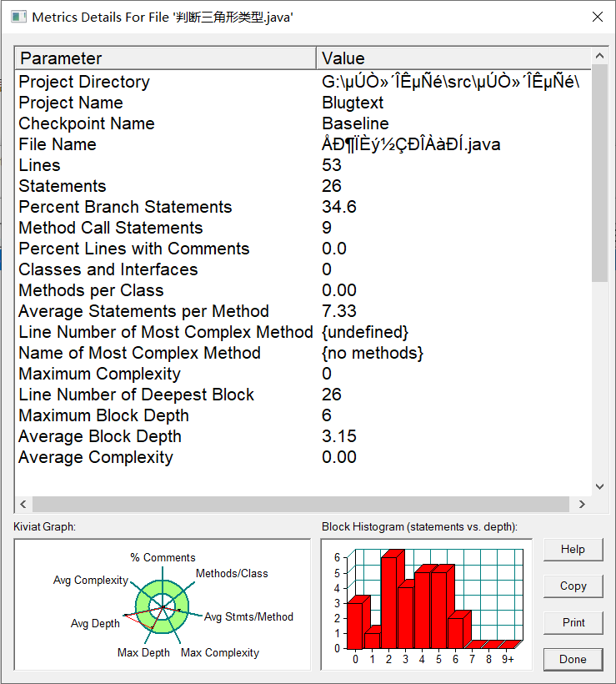The width and height of the screenshot is (616, 684).
Task: Click the depth 2 histogram bar
Action: [x=389, y=602]
